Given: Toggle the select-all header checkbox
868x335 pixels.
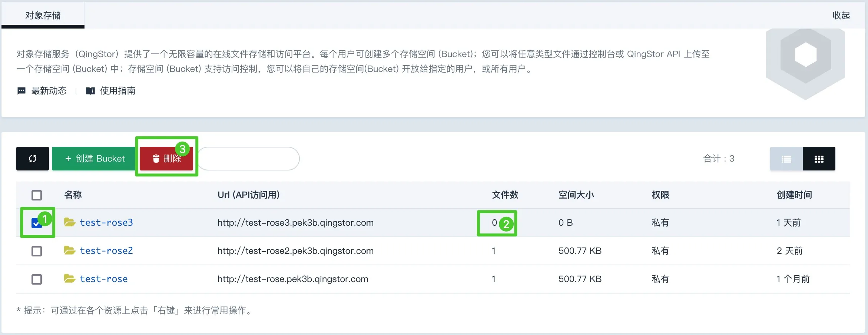Looking at the screenshot, I should (37, 195).
